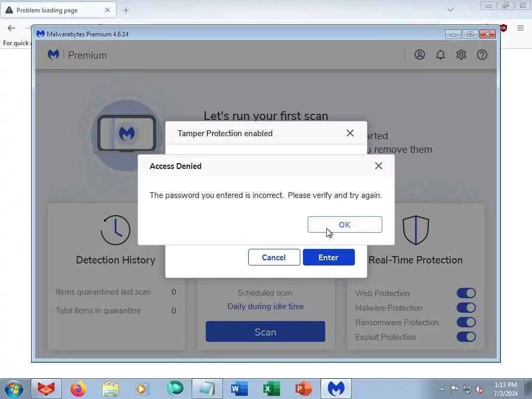
Task: Click the Malwarebytes Premium logo
Action: 77,55
